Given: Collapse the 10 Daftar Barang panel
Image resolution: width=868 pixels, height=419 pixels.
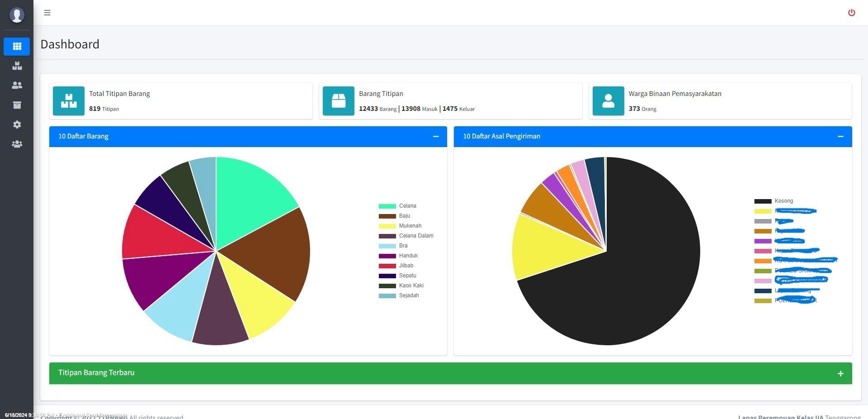Looking at the screenshot, I should click(x=436, y=136).
